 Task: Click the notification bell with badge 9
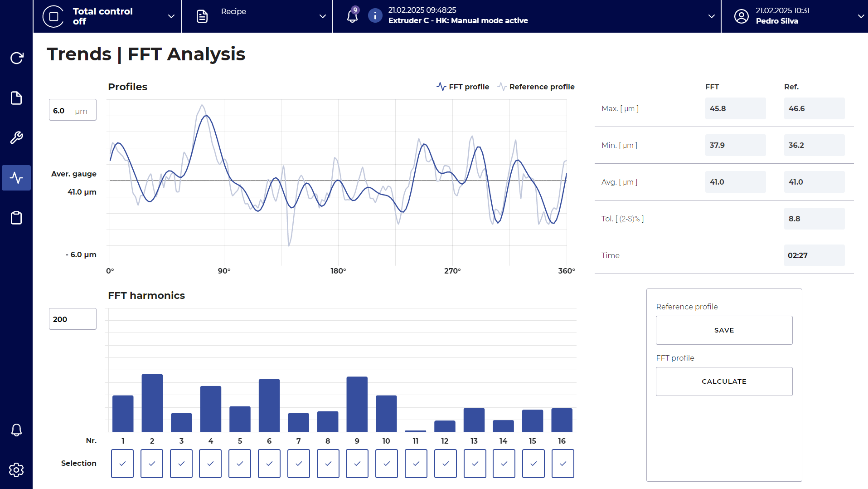click(352, 16)
